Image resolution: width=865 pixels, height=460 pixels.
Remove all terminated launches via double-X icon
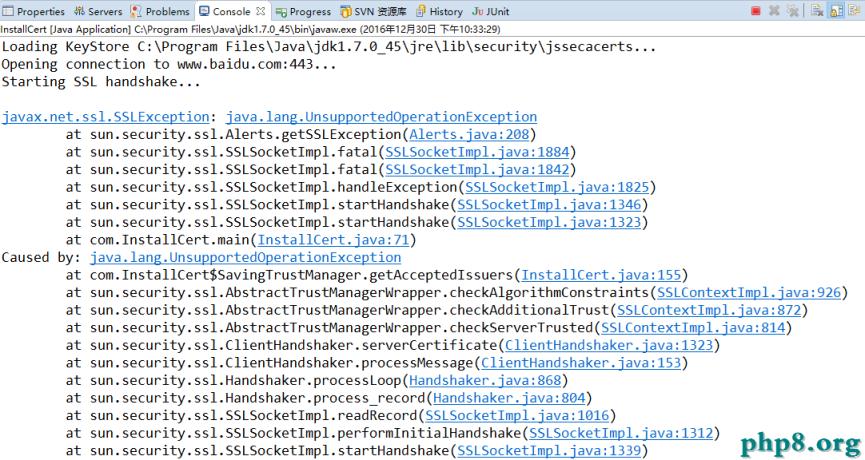tap(793, 10)
